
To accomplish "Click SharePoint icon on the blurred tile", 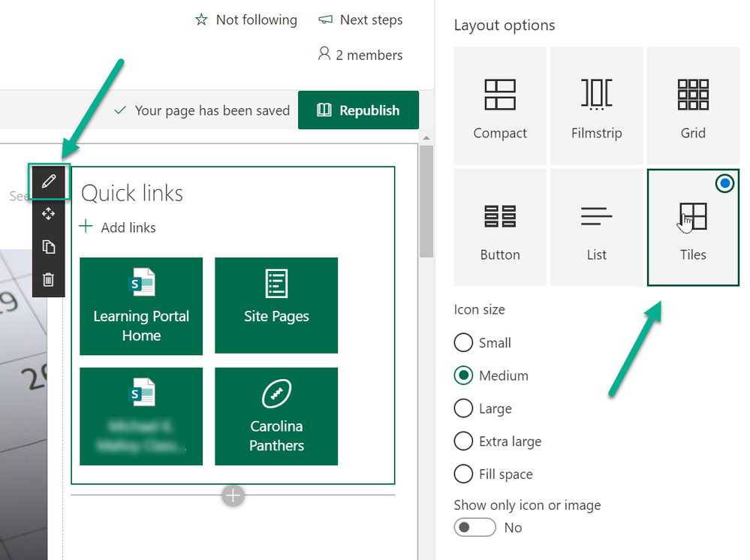I will [142, 392].
